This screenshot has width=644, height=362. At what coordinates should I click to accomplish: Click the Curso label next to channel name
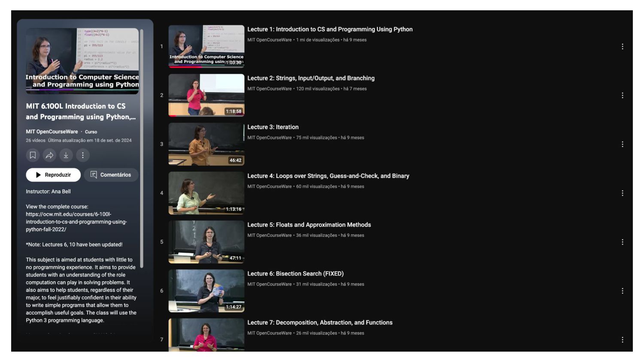91,132
